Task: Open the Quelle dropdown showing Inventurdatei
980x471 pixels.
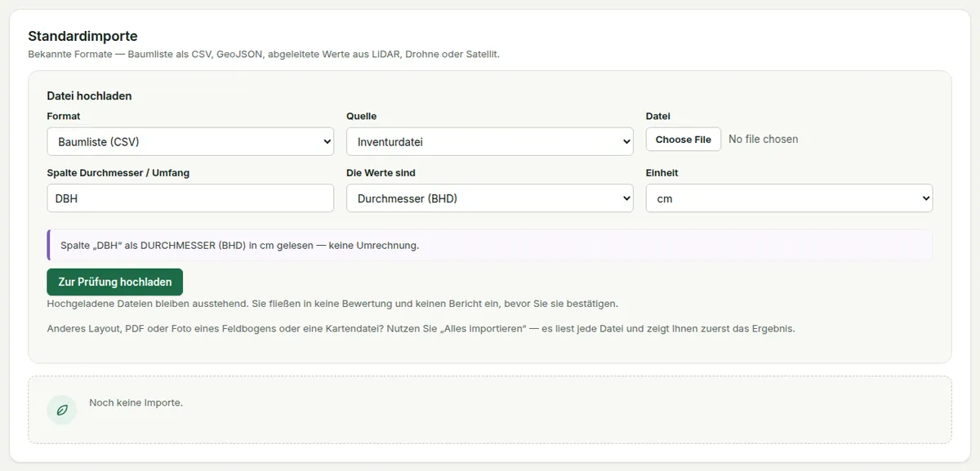Action: click(490, 141)
